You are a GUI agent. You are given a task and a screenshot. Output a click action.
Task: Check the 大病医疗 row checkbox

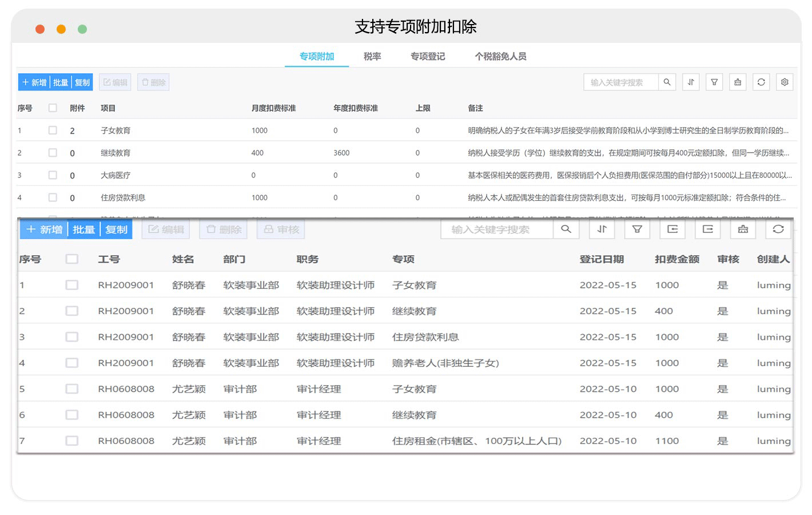pyautogui.click(x=53, y=175)
